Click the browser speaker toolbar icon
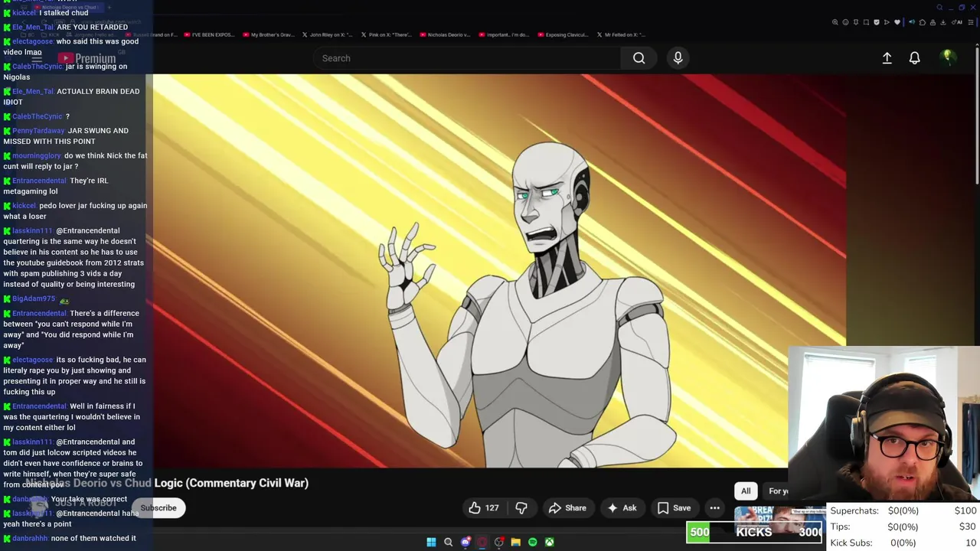 [912, 22]
